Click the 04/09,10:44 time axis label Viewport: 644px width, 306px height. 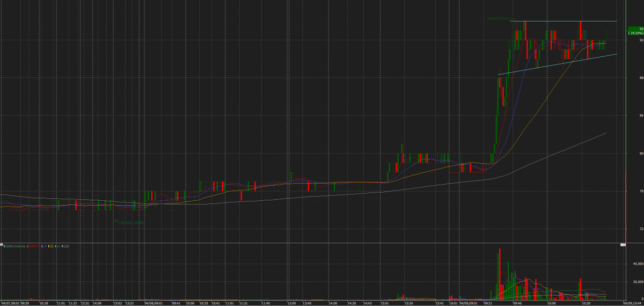coord(633,303)
